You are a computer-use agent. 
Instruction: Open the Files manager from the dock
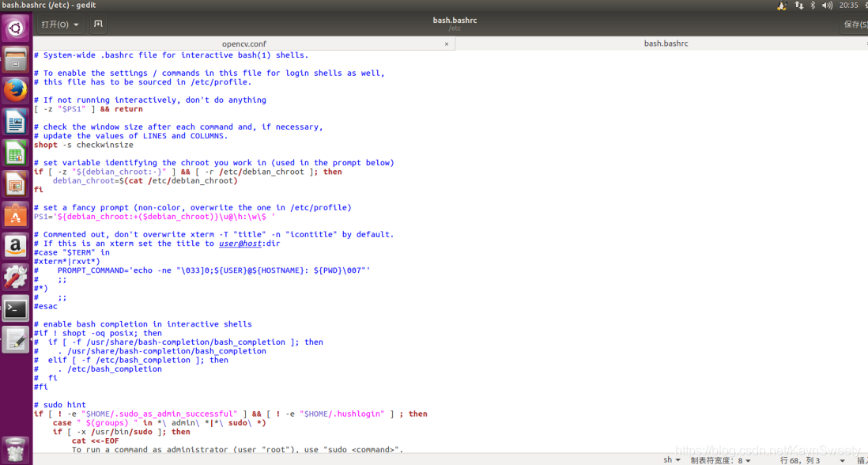click(x=16, y=59)
